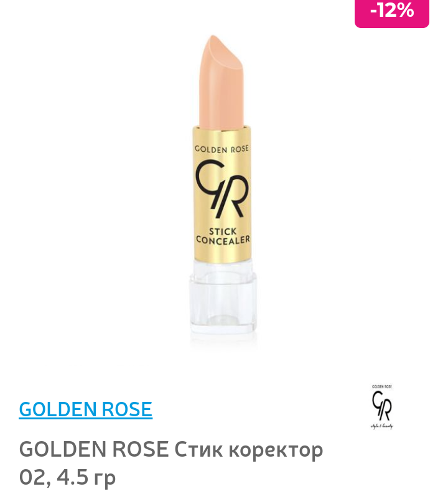Click the small GOLDEN ROSE text above the brand logo
This screenshot has height=494, width=448.
pyautogui.click(x=382, y=386)
